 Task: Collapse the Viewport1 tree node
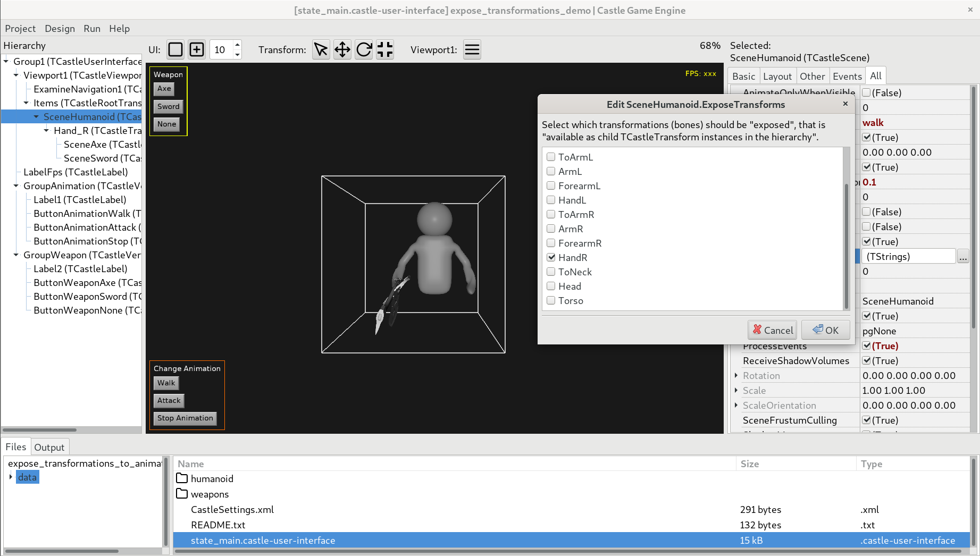click(x=16, y=75)
